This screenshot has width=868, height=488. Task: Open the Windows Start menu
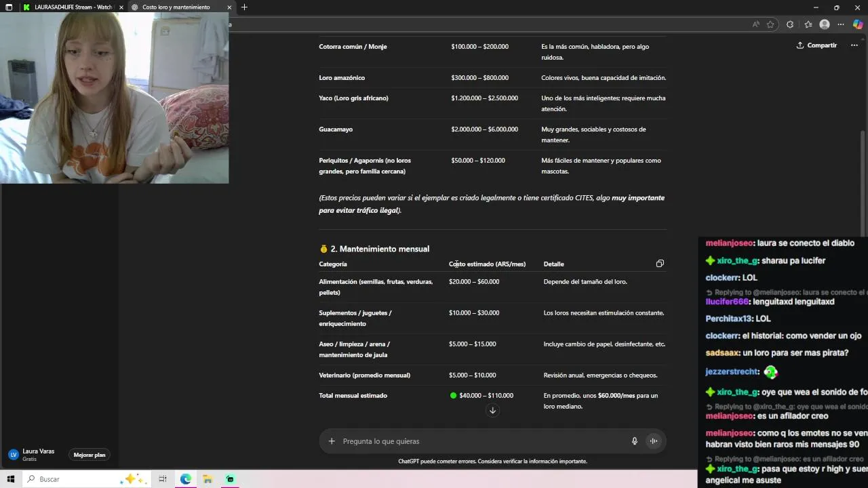click(10, 479)
